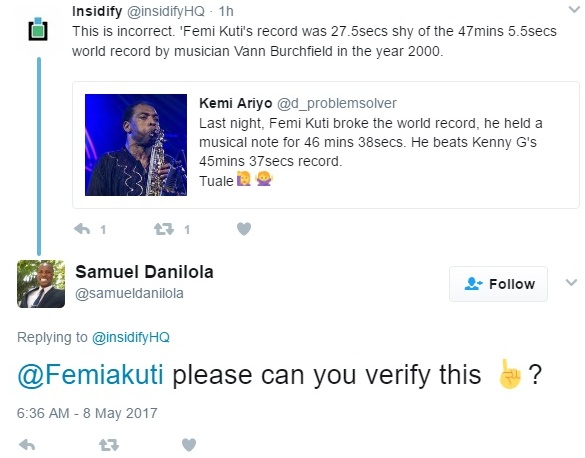Image resolution: width=585 pixels, height=458 pixels.
Task: Open more options chevron beside Follow
Action: point(571,282)
